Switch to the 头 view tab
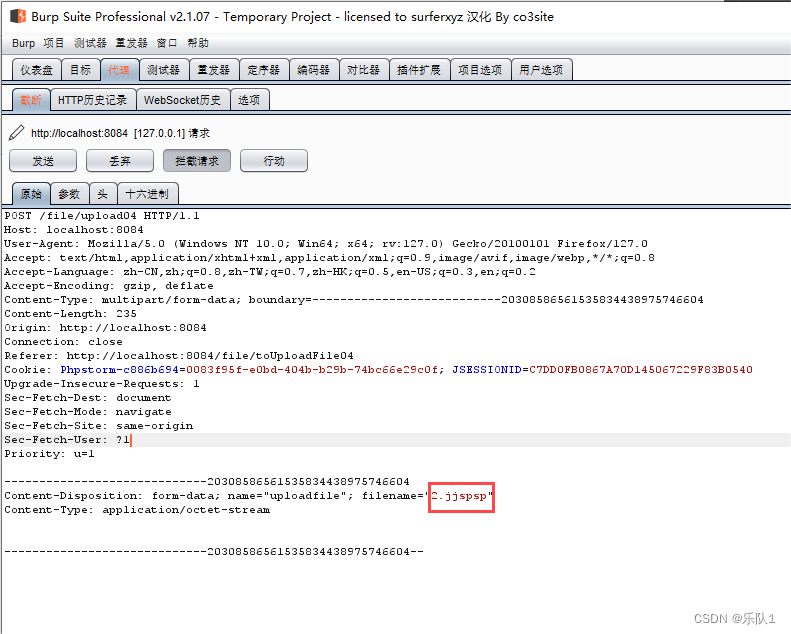791x634 pixels. point(102,194)
